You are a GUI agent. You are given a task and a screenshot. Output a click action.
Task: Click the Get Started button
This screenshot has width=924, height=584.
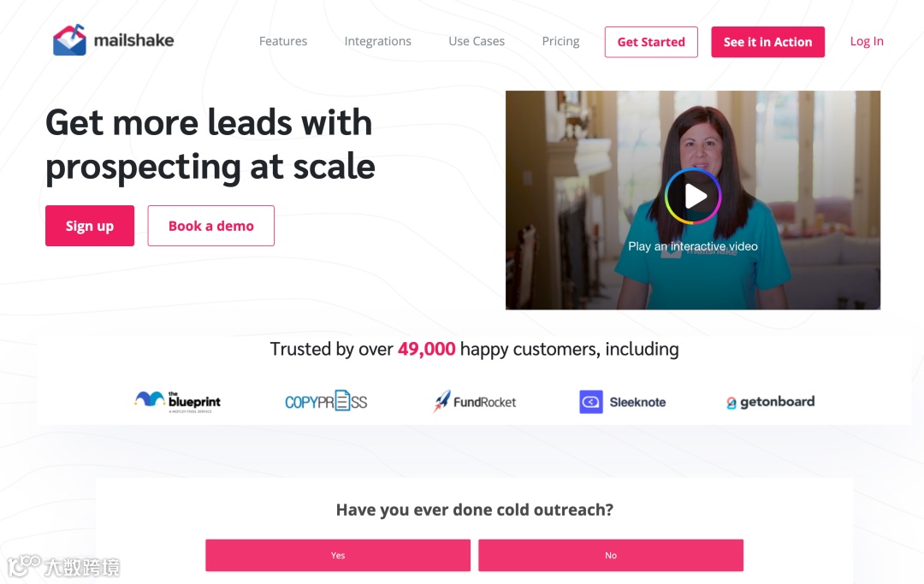point(651,42)
